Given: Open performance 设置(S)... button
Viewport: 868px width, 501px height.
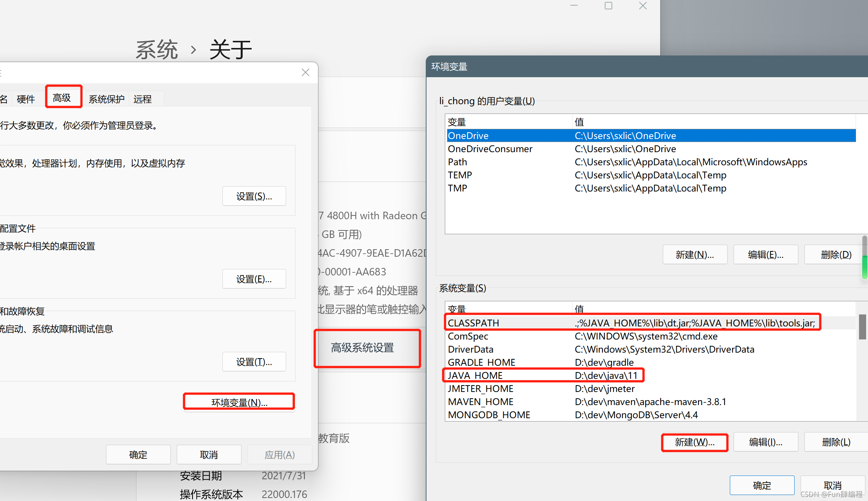Looking at the screenshot, I should (254, 196).
